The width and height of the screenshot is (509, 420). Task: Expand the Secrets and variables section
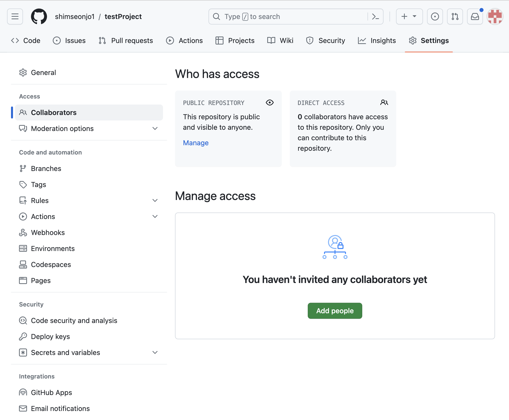155,352
